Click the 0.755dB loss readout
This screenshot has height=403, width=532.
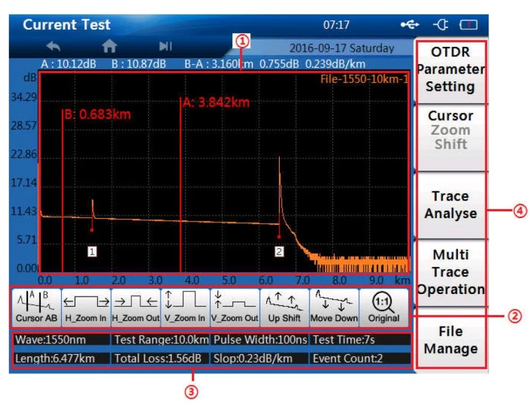coord(279,64)
